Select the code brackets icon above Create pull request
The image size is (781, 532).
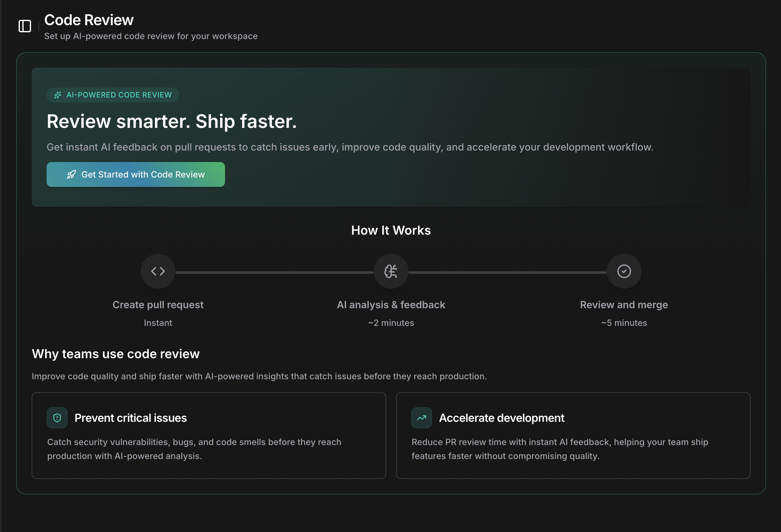pos(158,271)
